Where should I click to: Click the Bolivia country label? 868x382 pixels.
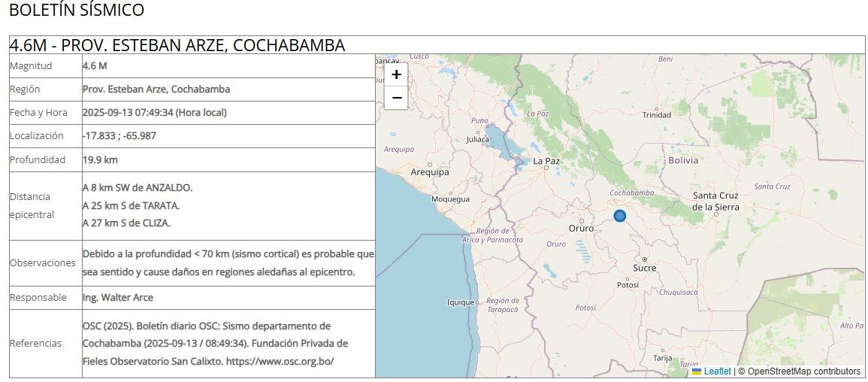point(683,160)
